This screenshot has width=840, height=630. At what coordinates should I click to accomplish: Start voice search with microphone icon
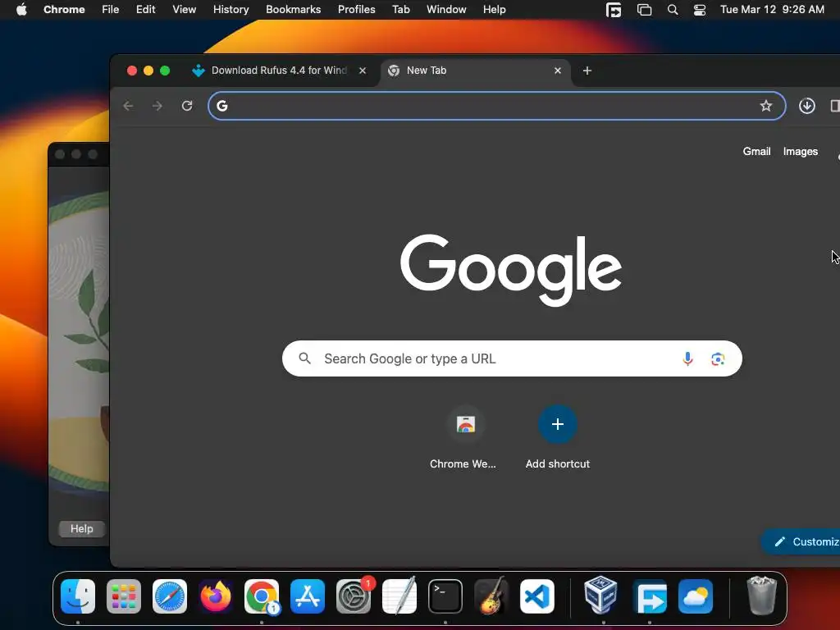coord(688,358)
